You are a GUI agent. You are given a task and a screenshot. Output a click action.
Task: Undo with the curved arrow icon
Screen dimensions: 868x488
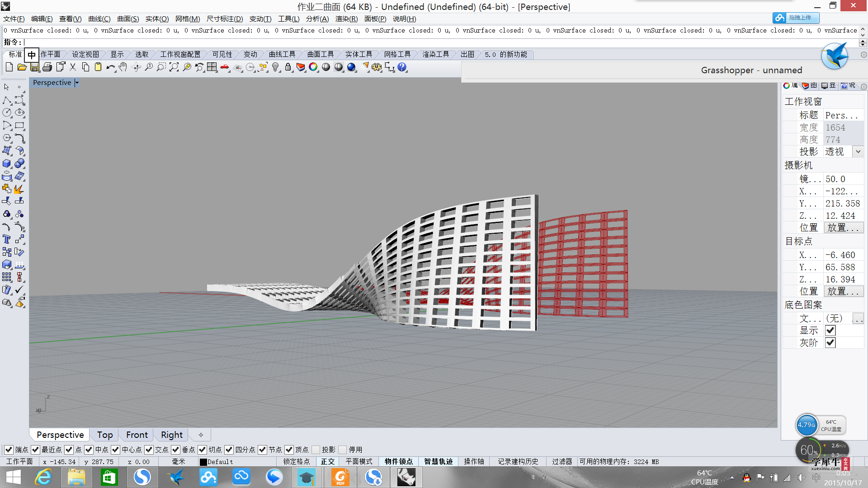[x=110, y=67]
